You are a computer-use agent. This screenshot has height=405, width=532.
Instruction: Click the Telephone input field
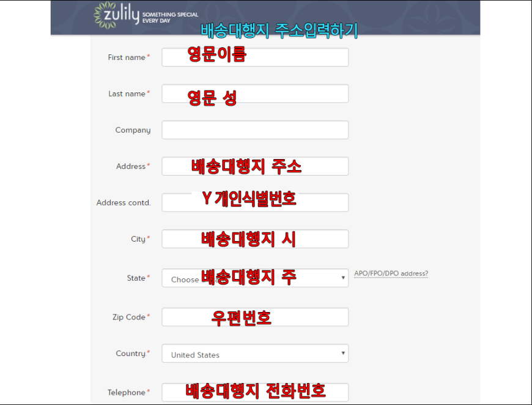click(x=255, y=392)
